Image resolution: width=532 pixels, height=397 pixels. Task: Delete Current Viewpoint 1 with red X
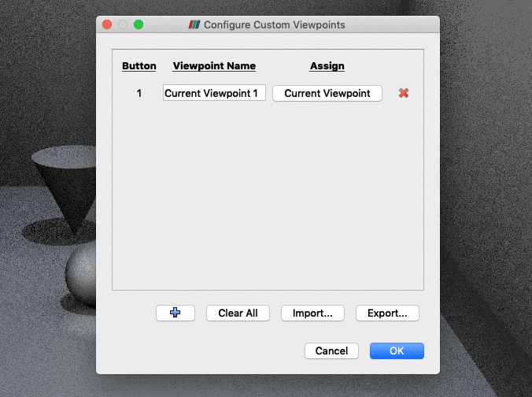pos(404,93)
